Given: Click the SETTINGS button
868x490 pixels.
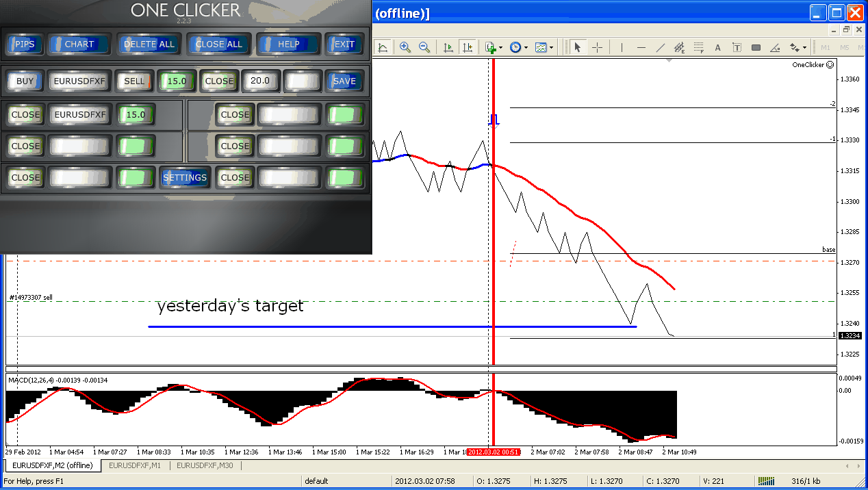Looking at the screenshot, I should 185,177.
